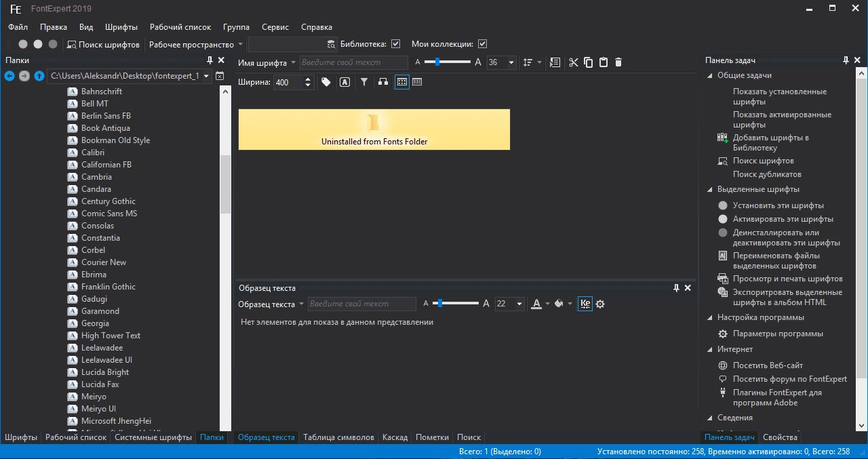Select the tile view mode icon

click(x=402, y=82)
